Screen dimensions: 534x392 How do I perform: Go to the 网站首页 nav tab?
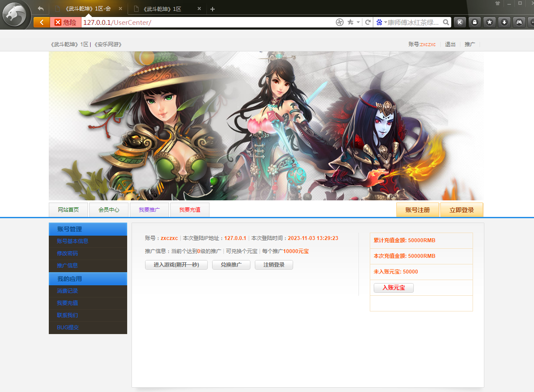coord(68,210)
